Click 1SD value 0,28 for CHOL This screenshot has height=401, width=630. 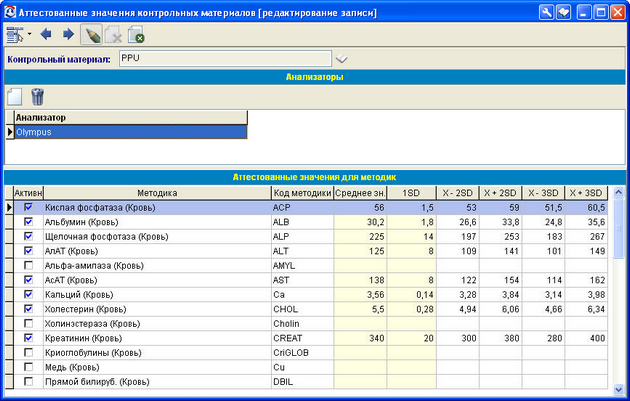point(411,309)
